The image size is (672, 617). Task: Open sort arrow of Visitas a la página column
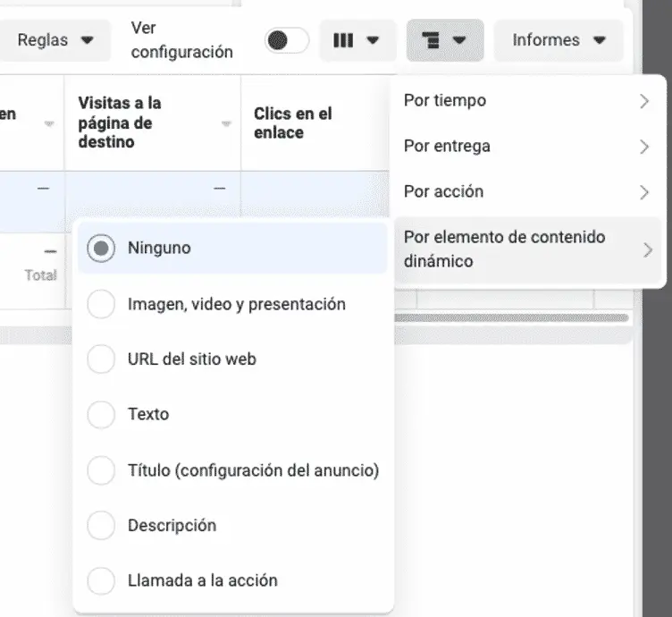pos(226,124)
